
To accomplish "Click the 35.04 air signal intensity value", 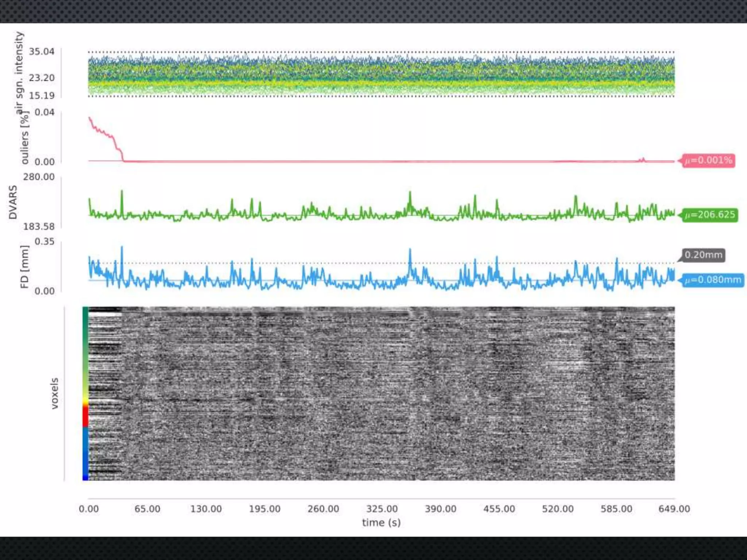I will [42, 51].
